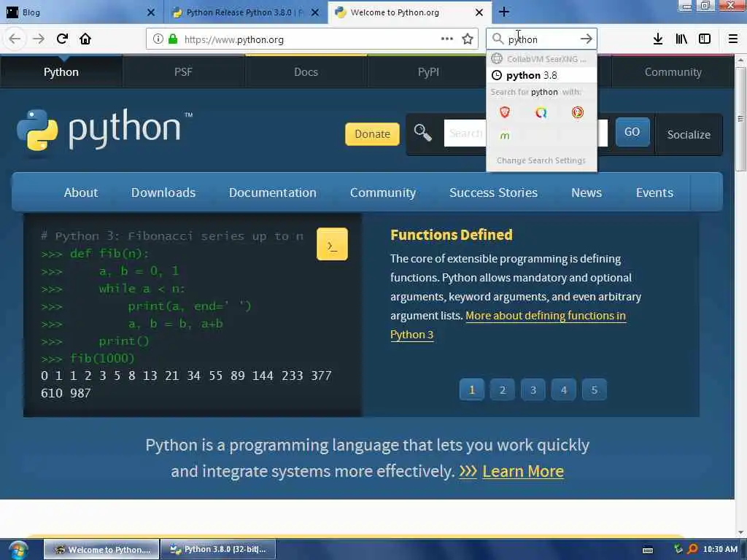Click the on-screen keyboard tray icon
The height and width of the screenshot is (560, 747).
[648, 550]
